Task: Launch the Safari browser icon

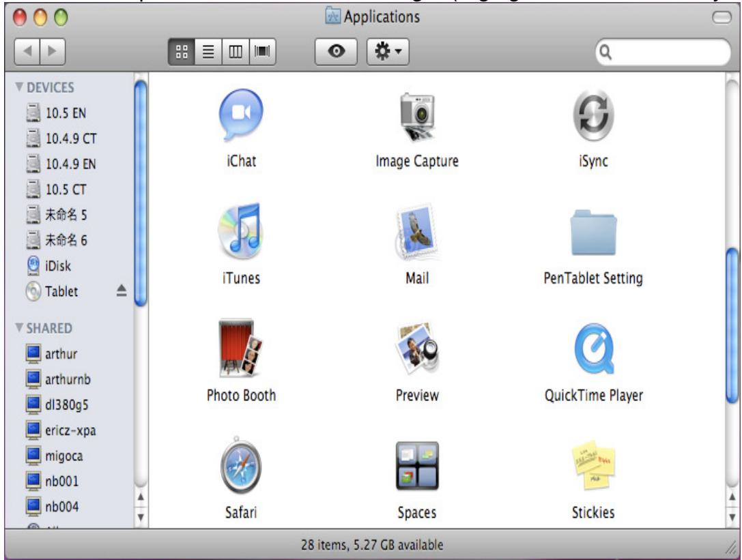Action: point(241,465)
